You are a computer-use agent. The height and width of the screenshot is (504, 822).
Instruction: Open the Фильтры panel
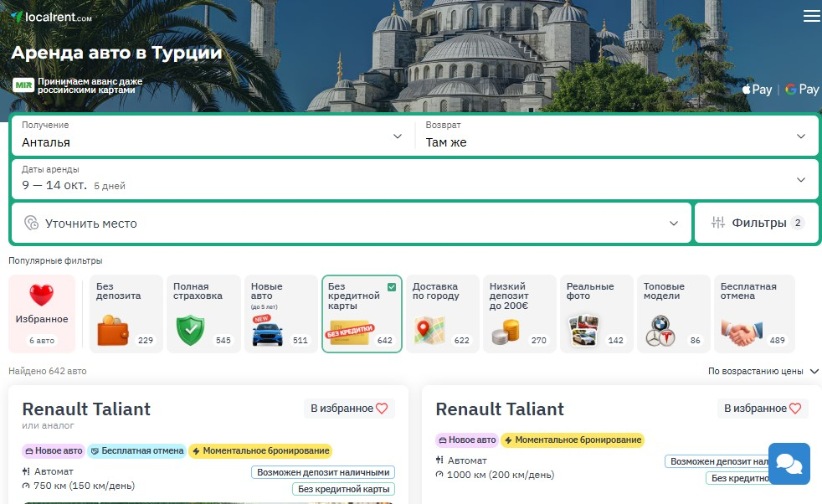757,223
